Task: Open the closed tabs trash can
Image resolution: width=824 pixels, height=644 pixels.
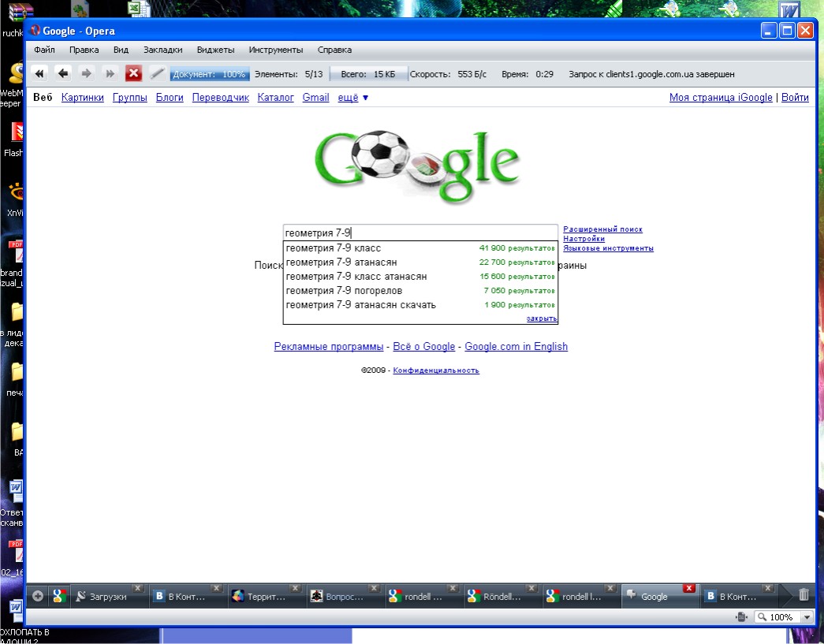Action: pyautogui.click(x=803, y=596)
